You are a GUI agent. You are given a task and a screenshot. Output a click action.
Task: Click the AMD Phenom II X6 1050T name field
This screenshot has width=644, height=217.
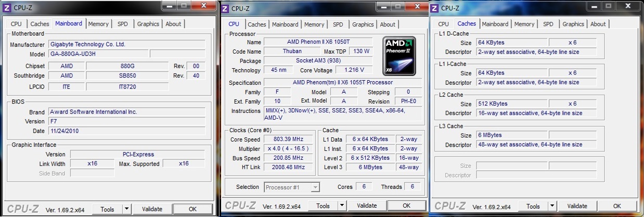[x=318, y=42]
